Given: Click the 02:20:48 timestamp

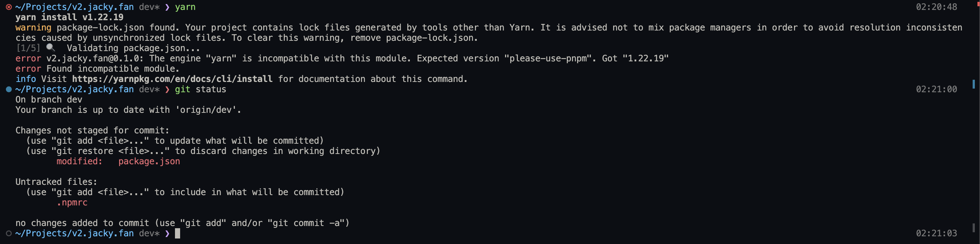Looking at the screenshot, I should coord(936,7).
